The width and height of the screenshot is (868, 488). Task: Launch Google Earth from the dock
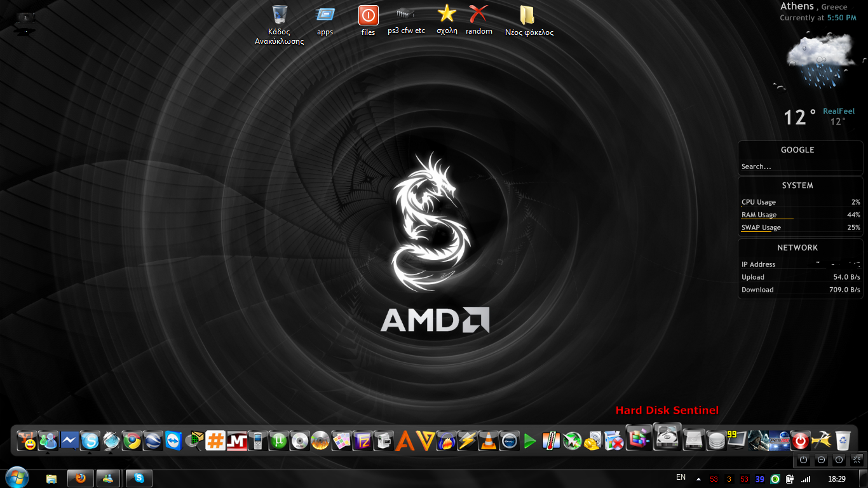coord(153,440)
